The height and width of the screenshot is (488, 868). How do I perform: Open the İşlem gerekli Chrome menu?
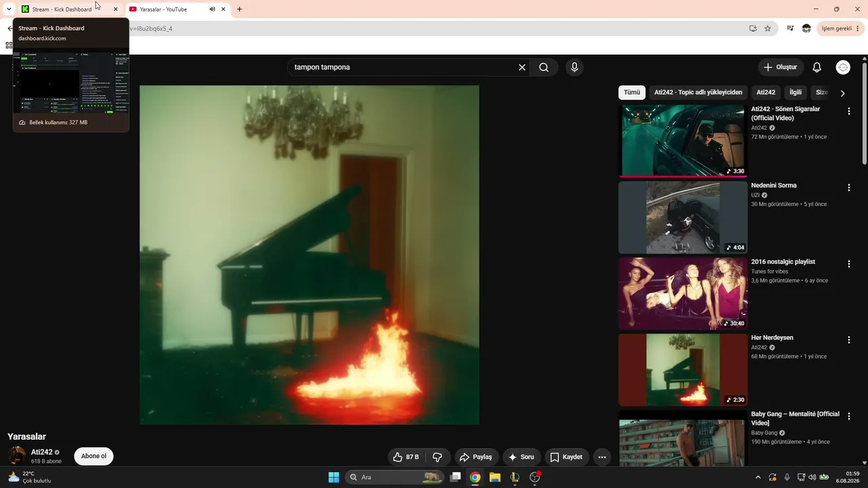840,28
